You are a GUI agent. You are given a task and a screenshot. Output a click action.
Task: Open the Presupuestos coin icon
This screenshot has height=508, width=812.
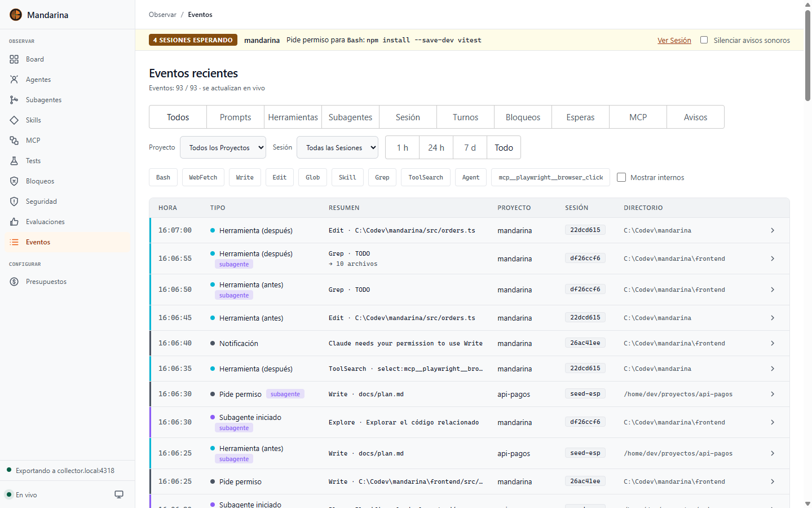(14, 282)
